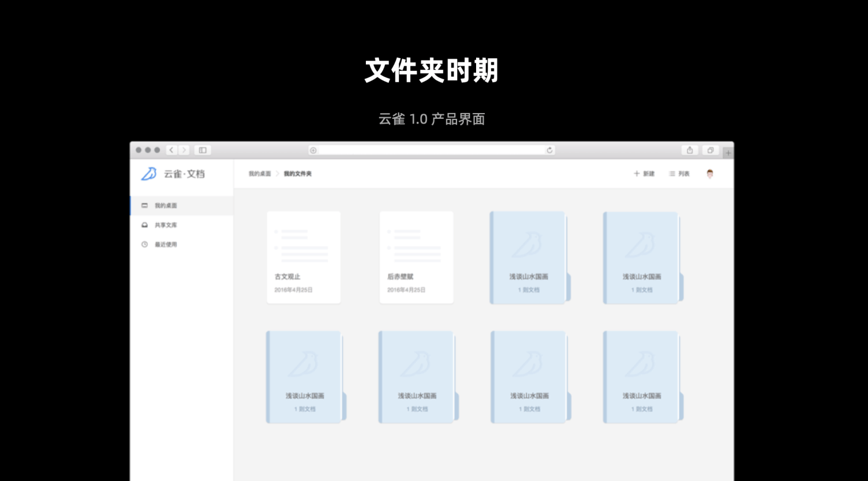Image resolution: width=868 pixels, height=481 pixels.
Task: Click the icon beside 共享文库
Action: click(x=145, y=226)
